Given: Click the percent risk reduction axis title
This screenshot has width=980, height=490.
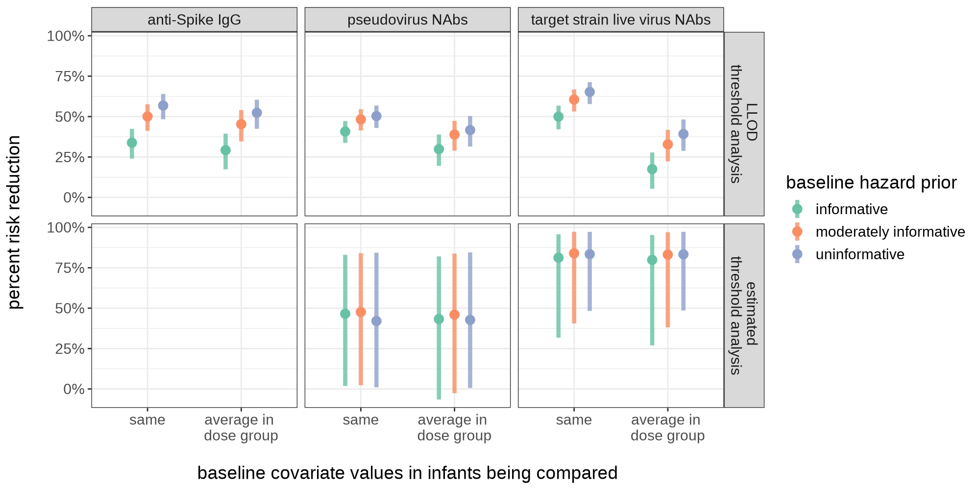Looking at the screenshot, I should pos(15,222).
